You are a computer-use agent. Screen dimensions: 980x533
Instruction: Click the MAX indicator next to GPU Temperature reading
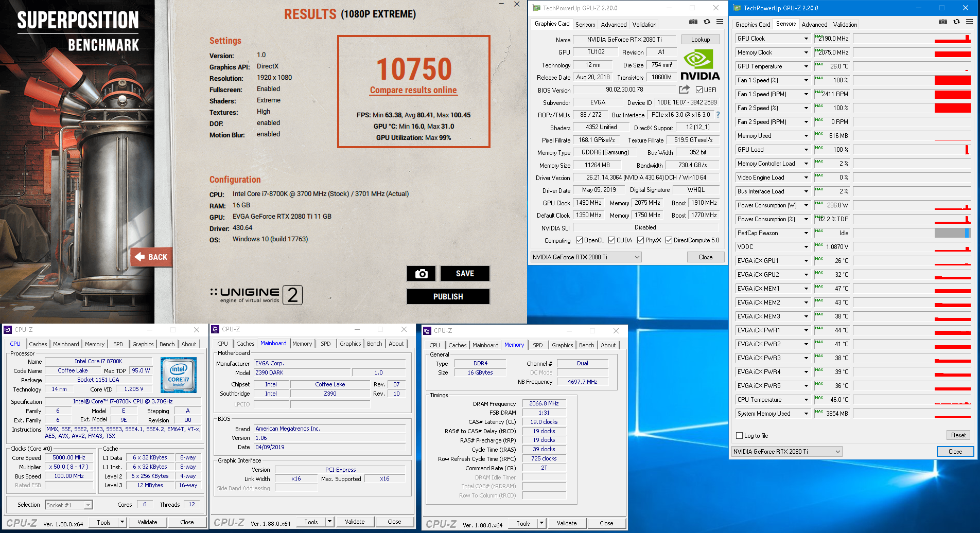pyautogui.click(x=818, y=64)
